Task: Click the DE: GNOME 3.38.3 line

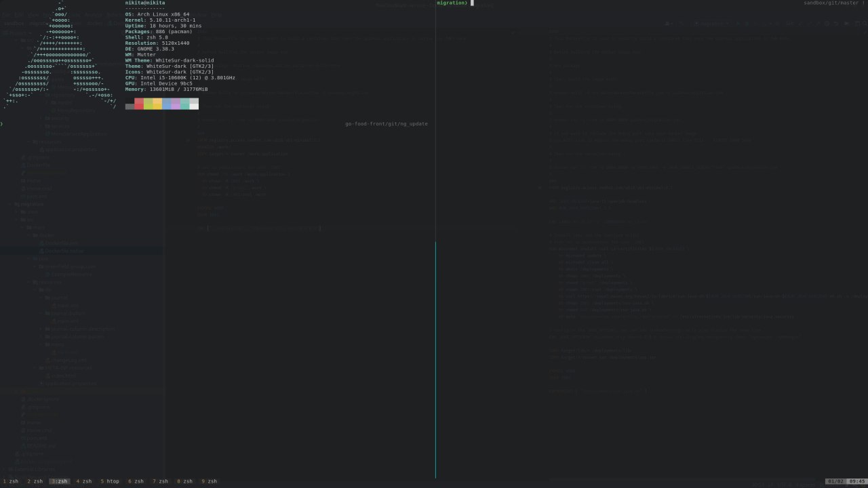Action: click(x=150, y=49)
